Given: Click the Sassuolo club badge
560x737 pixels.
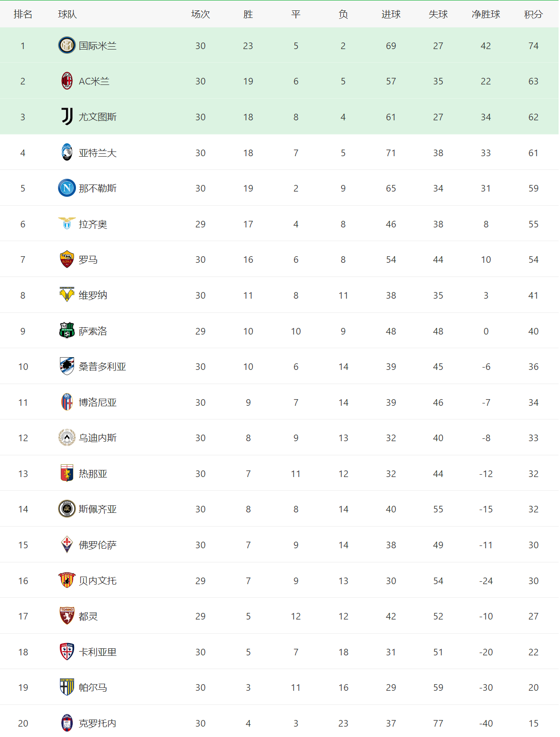Looking at the screenshot, I should click(x=67, y=331).
